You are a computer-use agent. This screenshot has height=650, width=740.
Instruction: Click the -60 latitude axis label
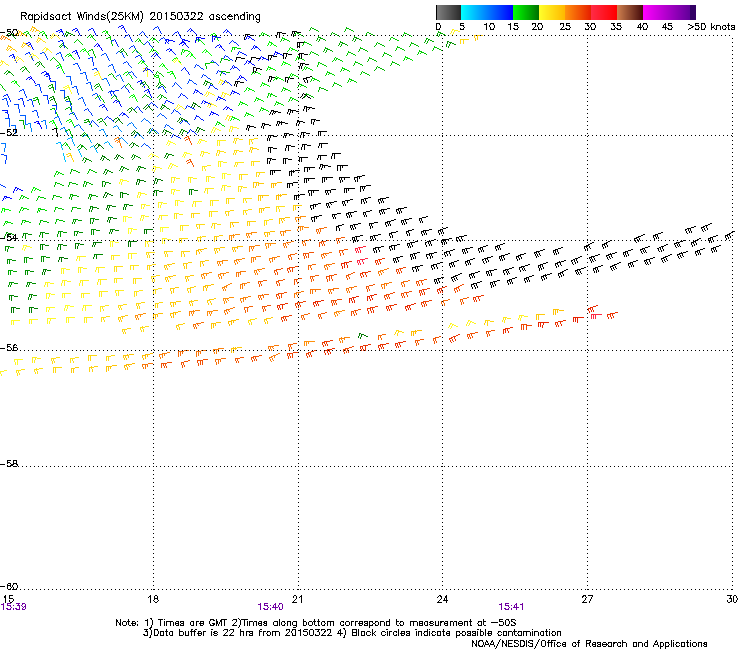coord(9,587)
